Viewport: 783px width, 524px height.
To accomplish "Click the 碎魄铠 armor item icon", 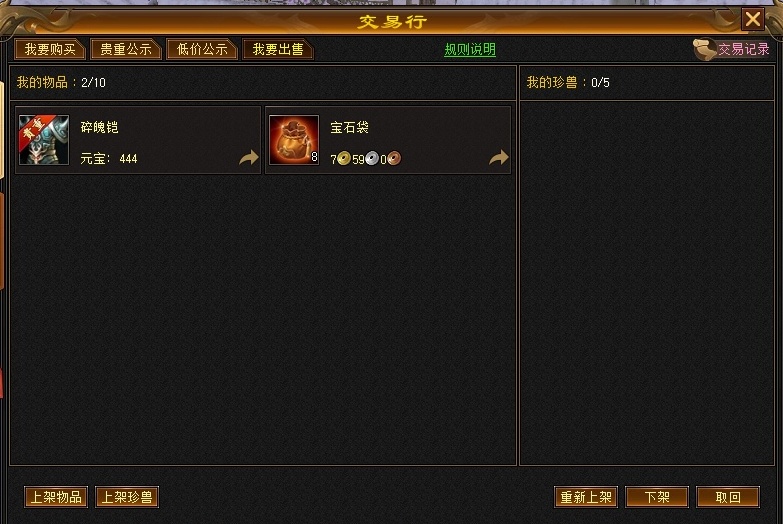I will pyautogui.click(x=43, y=140).
